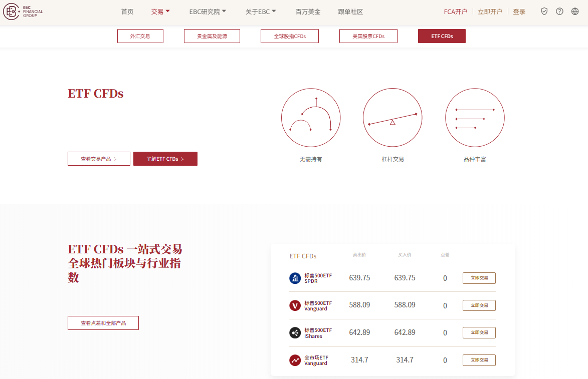Viewport: 588px width, 379px height.
Task: Open the 百万美金 menu item
Action: (308, 12)
